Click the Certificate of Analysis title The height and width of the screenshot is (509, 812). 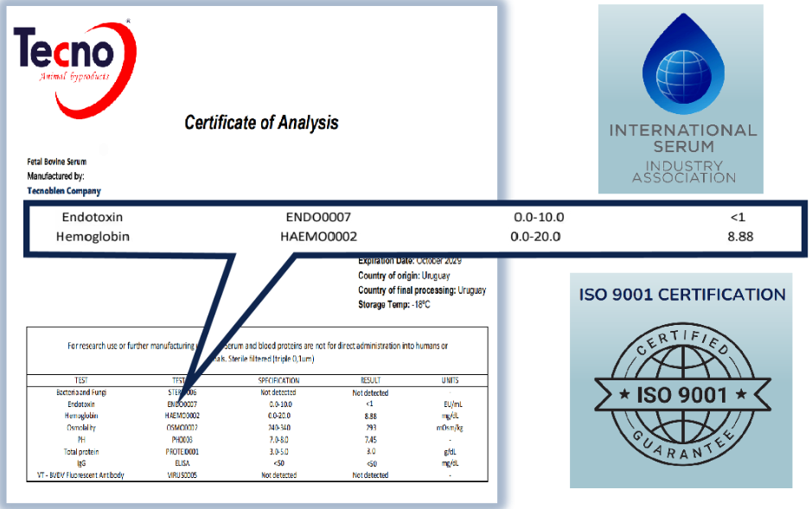pos(261,123)
